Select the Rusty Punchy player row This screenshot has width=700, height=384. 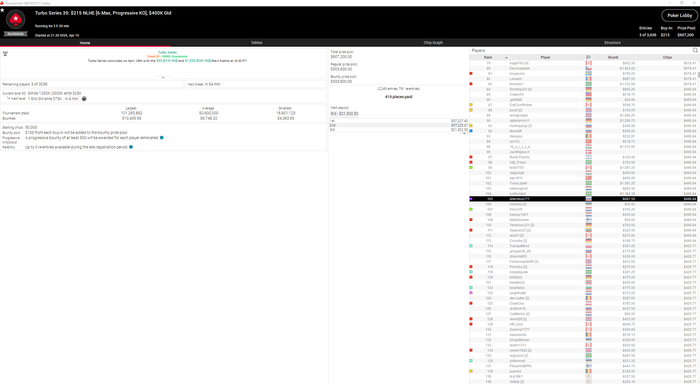[x=583, y=157]
